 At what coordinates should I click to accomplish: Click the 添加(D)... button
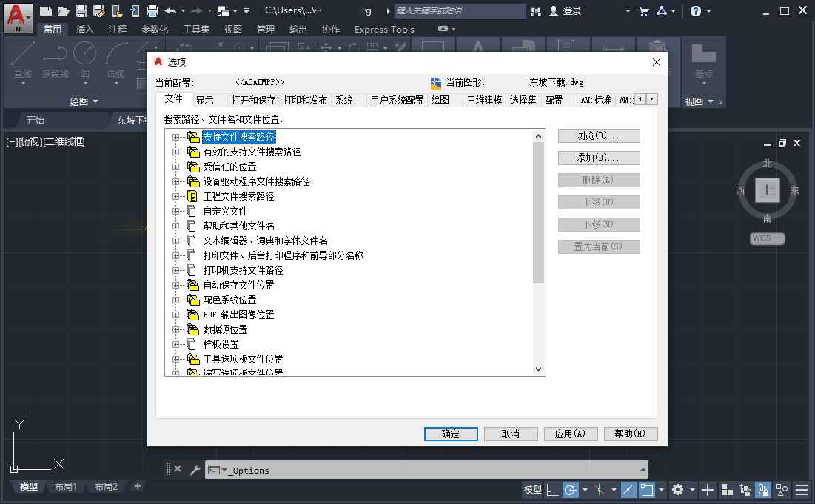599,158
